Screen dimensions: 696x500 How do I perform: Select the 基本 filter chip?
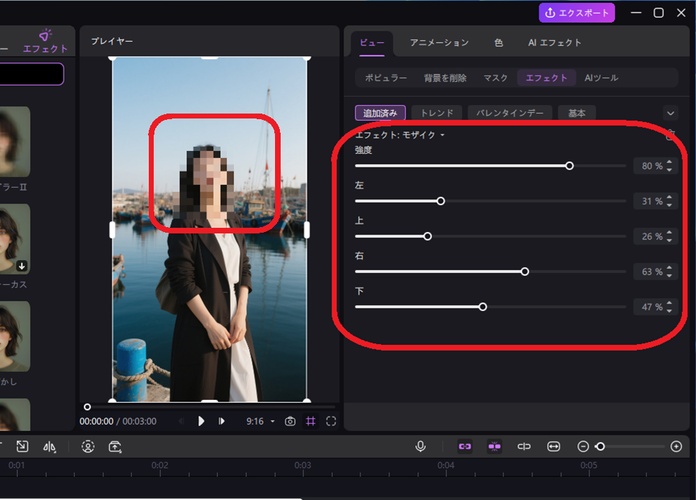coord(577,113)
